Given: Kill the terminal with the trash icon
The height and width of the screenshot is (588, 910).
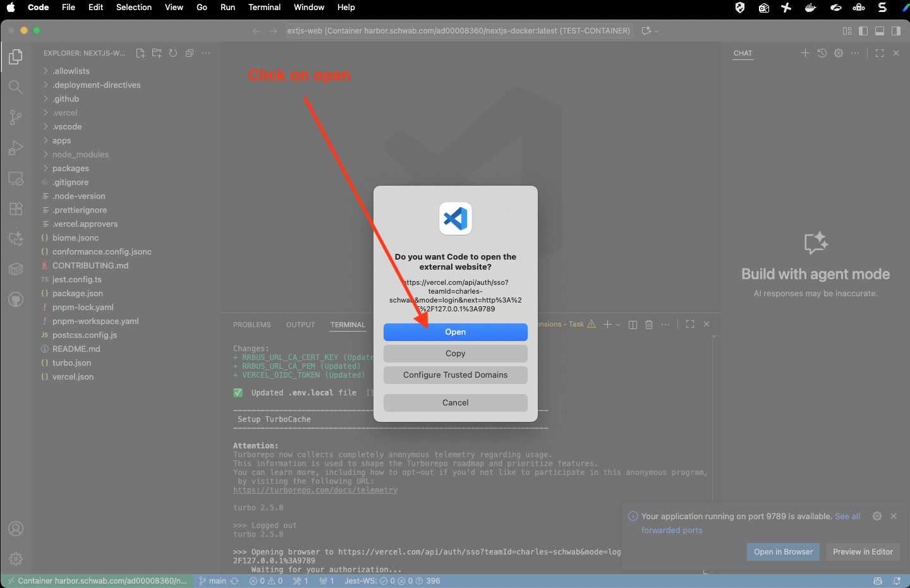Looking at the screenshot, I should [648, 323].
